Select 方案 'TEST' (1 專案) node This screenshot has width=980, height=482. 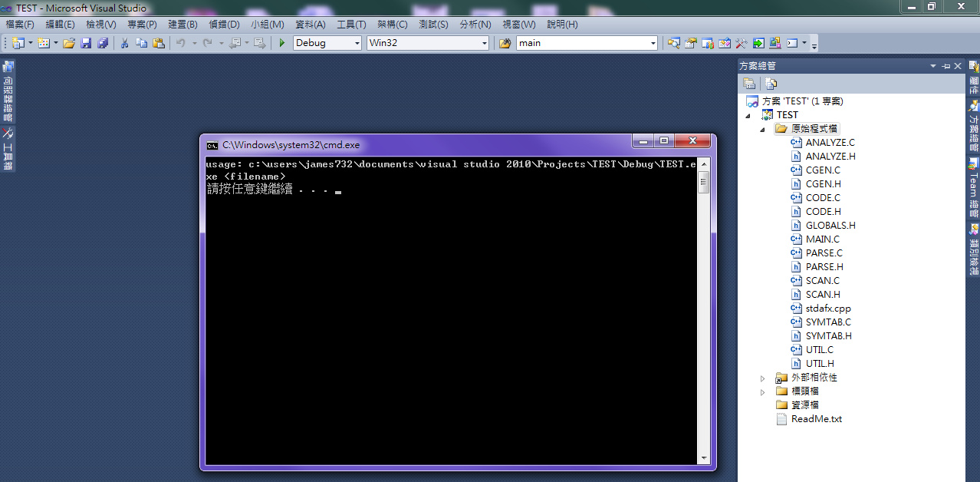coord(803,101)
